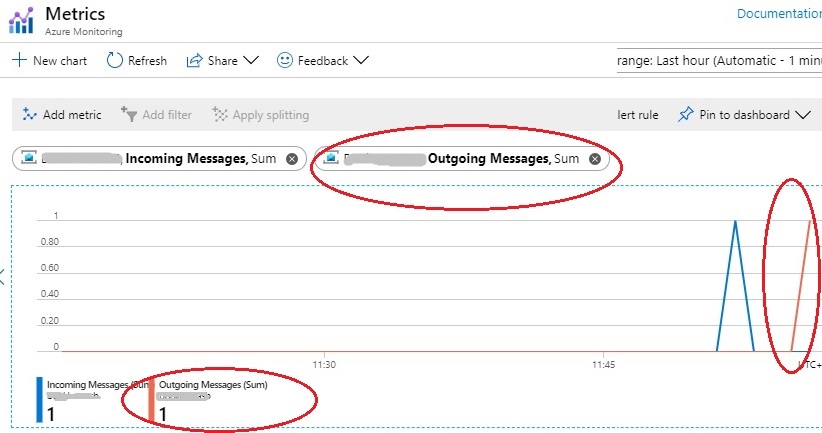Expand the Feedback dropdown chevron

(x=361, y=60)
